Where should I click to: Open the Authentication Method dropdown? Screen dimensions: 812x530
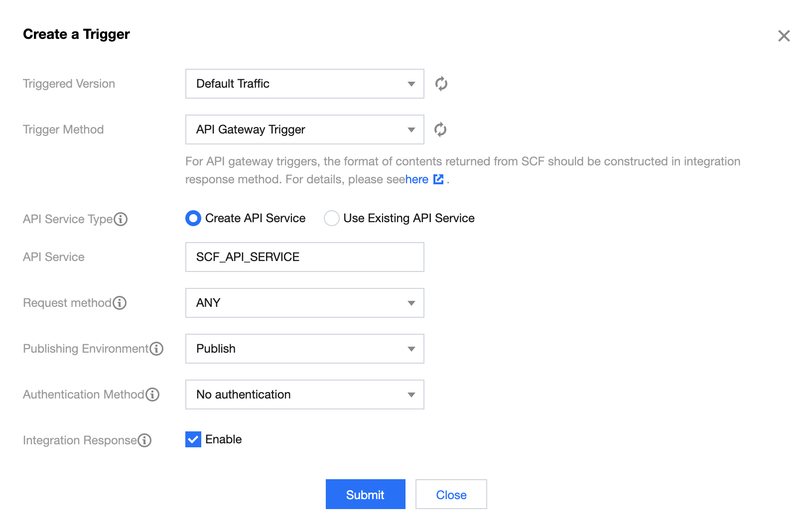coord(304,395)
